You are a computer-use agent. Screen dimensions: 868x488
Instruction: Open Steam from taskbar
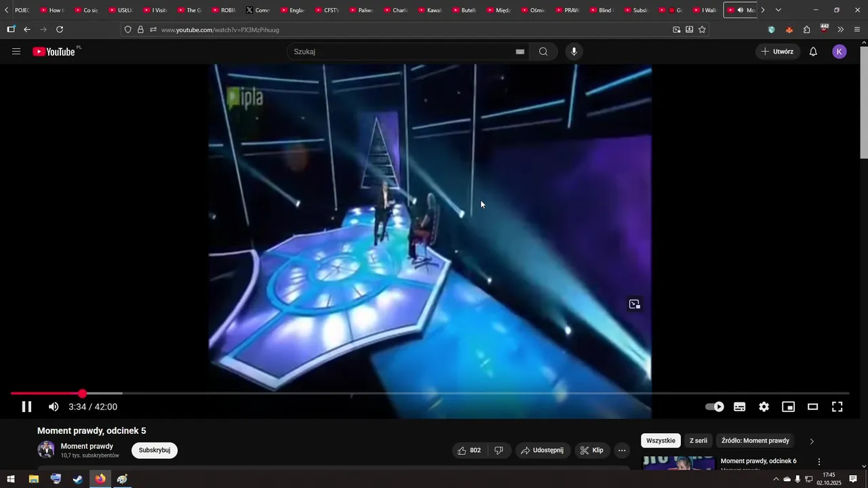[78, 479]
